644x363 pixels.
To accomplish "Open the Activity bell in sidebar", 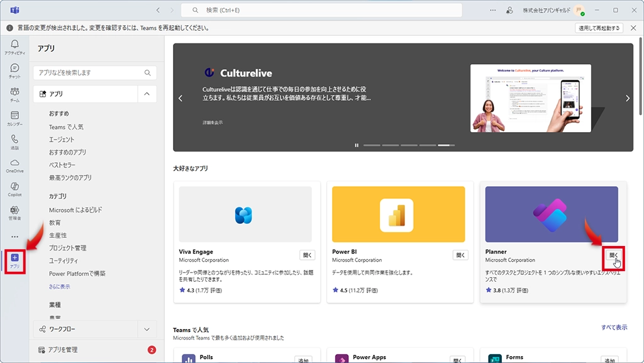I will tap(14, 47).
